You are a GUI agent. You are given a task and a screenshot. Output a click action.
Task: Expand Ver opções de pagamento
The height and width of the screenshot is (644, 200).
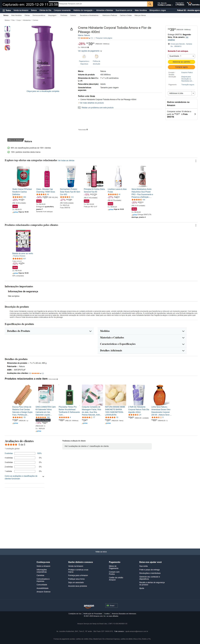click(x=90, y=51)
